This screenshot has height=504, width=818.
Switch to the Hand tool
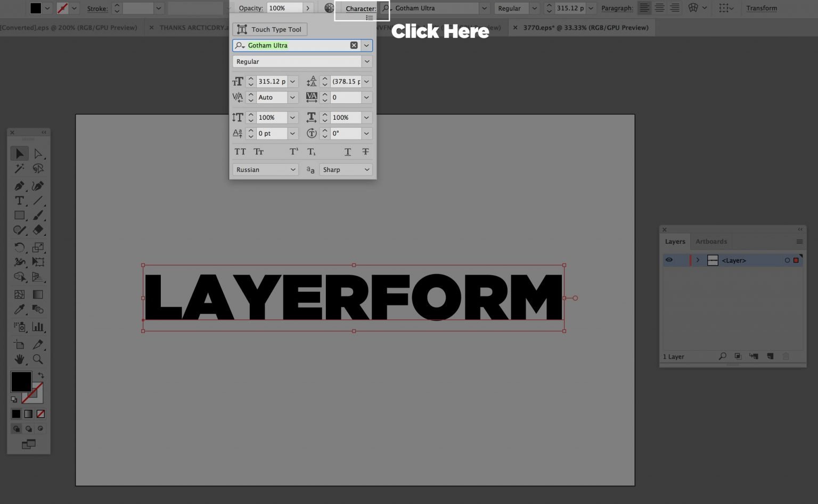pos(19,359)
